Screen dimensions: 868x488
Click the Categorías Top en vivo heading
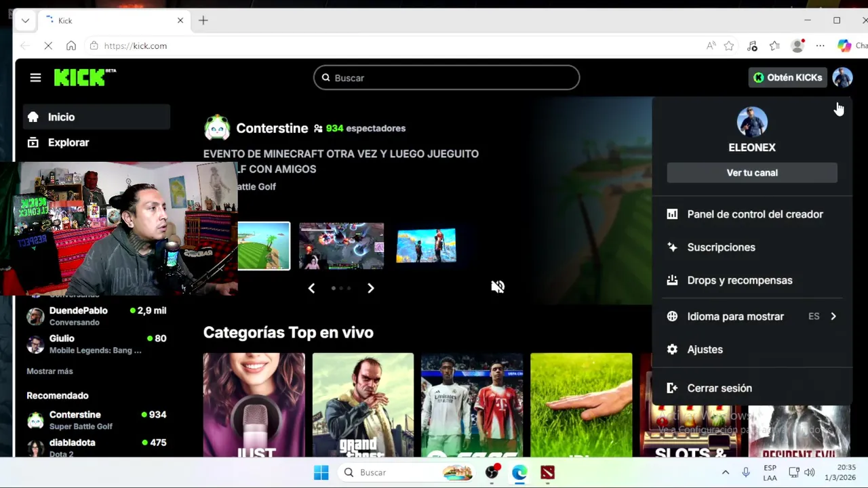tap(288, 333)
